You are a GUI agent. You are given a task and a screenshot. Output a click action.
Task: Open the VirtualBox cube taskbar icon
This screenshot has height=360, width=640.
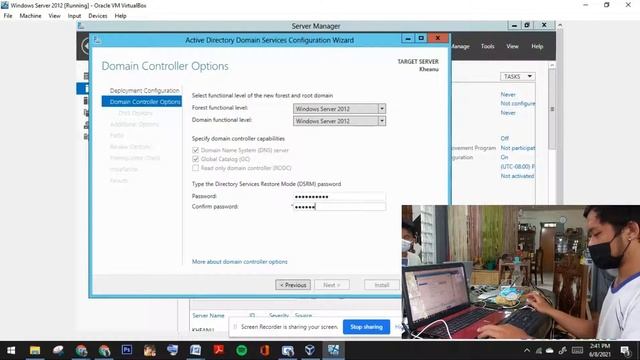click(310, 350)
